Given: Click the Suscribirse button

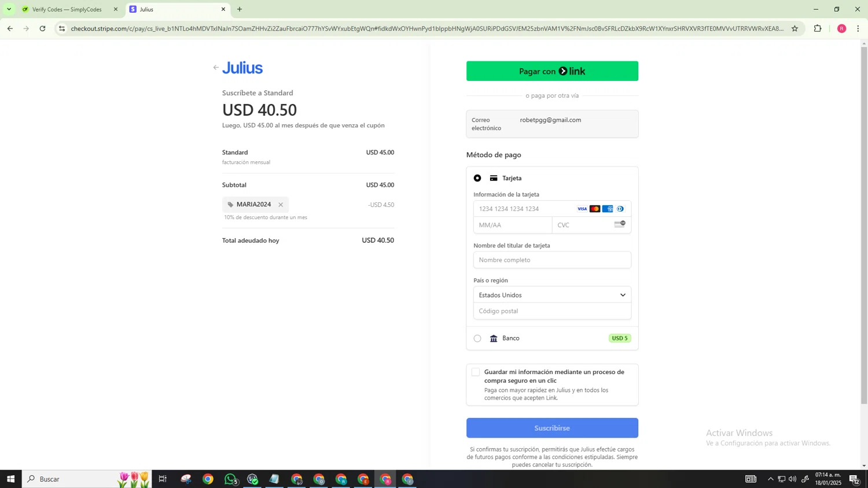Looking at the screenshot, I should click(552, 428).
